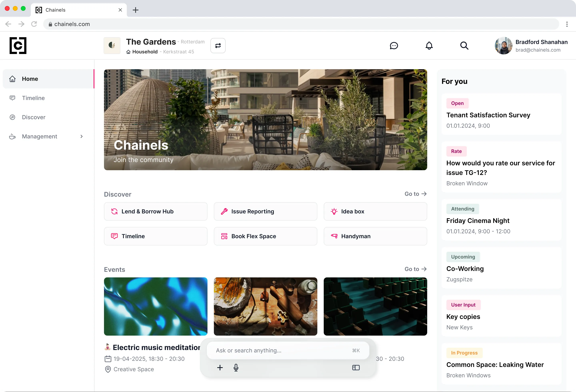Click the Rate status badge
This screenshot has width=576, height=392.
[x=456, y=151]
